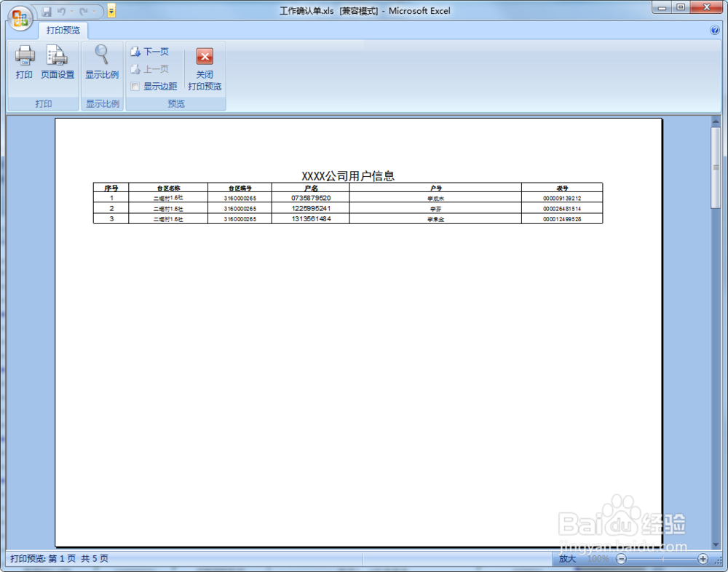Click cell value 1225995241
The image size is (728, 572).
[311, 208]
